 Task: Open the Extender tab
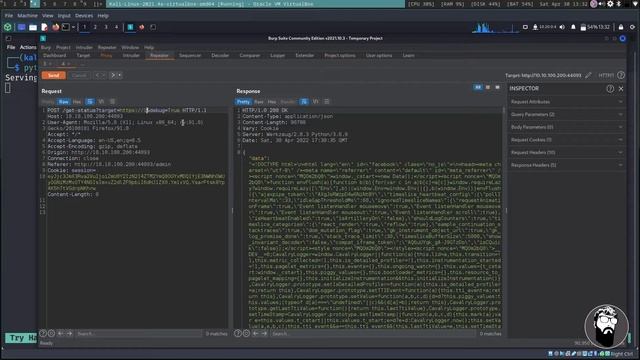pos(304,56)
